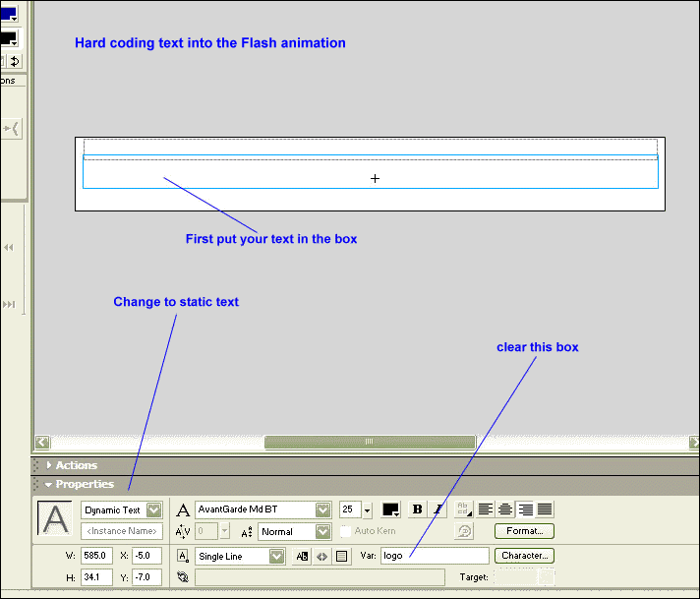The image size is (700, 599).
Task: Toggle Render text as HTML button
Action: [x=321, y=556]
